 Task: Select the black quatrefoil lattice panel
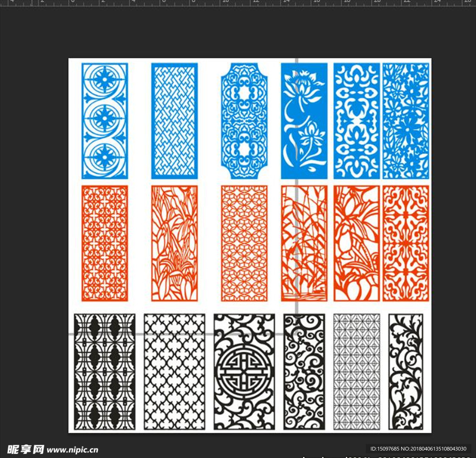pos(175,372)
